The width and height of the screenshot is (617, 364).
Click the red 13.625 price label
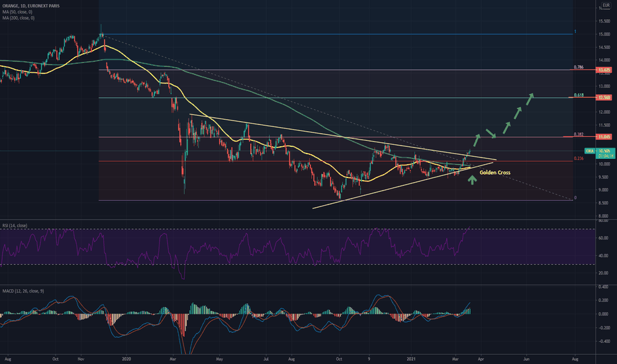click(604, 70)
